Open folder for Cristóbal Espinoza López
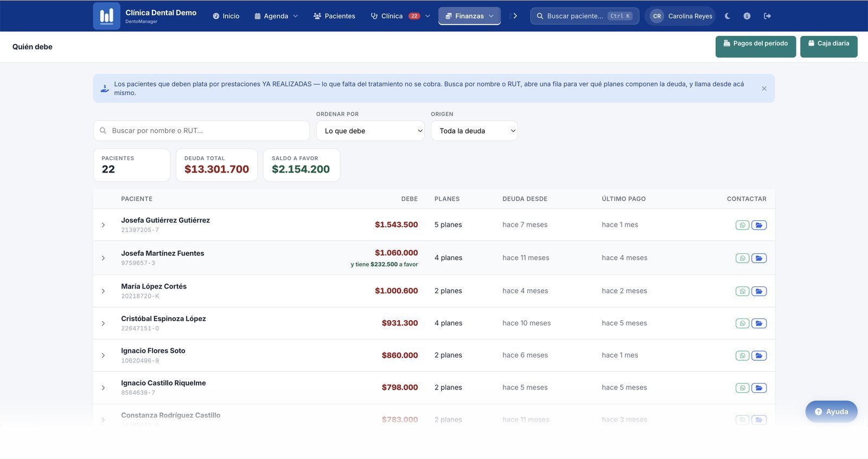868x459 pixels. [x=759, y=323]
